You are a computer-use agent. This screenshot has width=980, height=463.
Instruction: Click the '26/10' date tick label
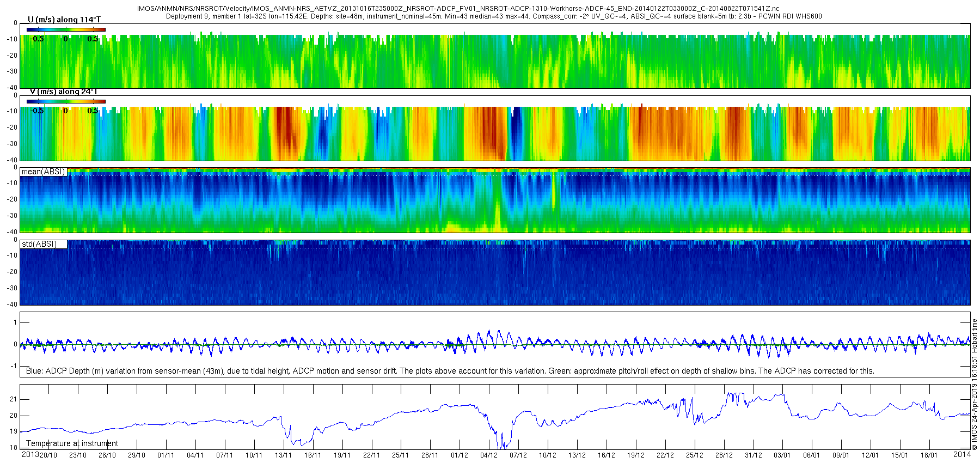point(107,455)
